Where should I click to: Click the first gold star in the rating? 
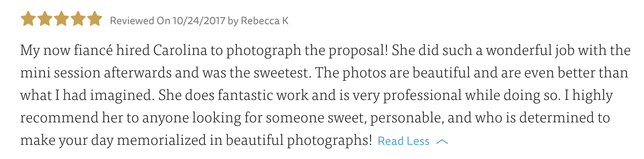point(28,19)
